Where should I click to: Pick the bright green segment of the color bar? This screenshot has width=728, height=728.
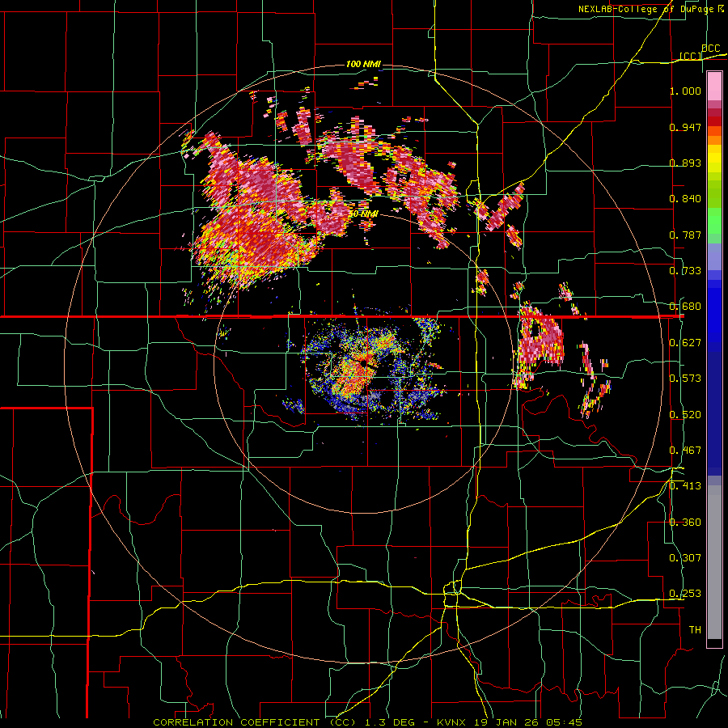click(x=714, y=221)
